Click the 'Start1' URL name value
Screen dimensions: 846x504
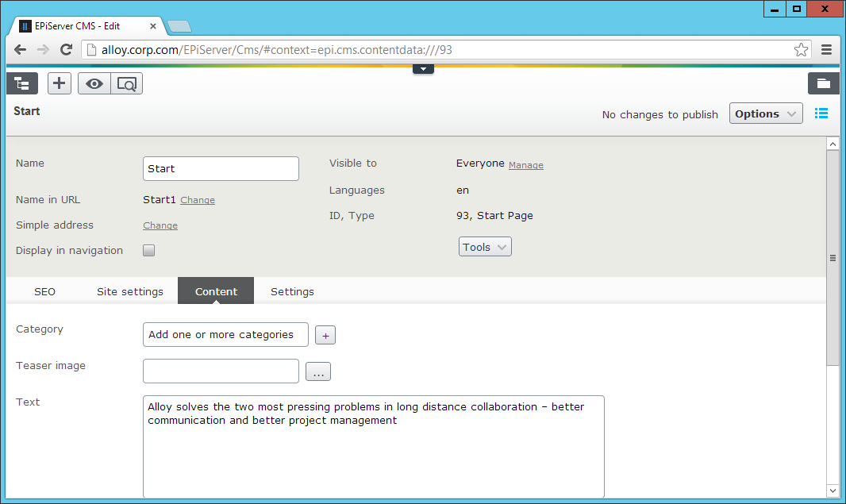point(160,200)
